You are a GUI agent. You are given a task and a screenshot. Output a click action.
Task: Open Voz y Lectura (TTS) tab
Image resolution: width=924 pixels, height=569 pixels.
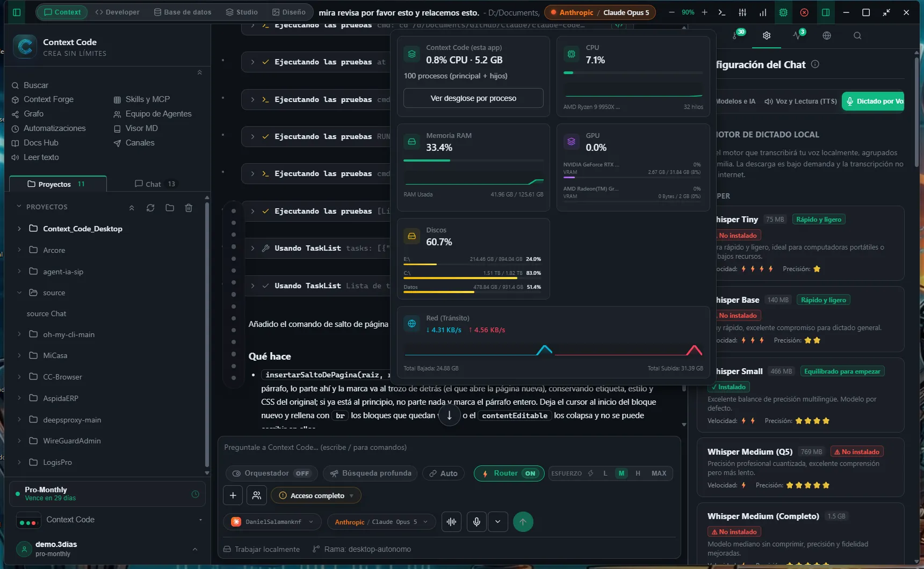click(x=800, y=101)
